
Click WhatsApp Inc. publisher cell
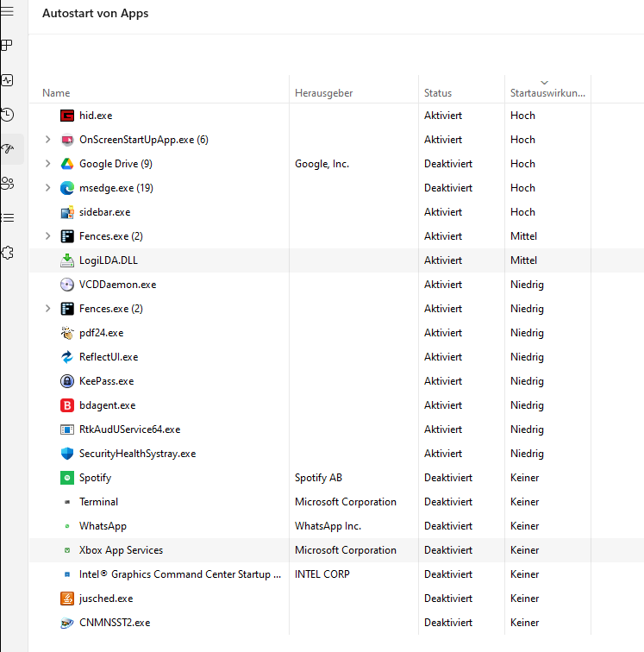pyautogui.click(x=328, y=526)
